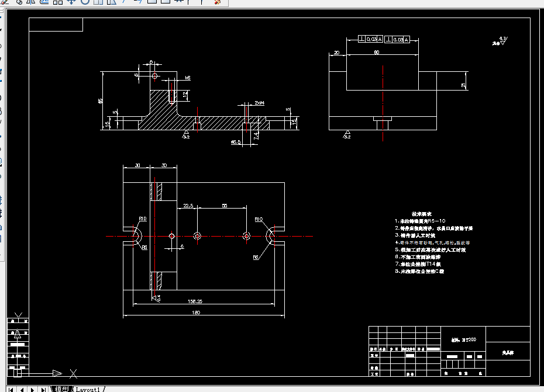This screenshot has height=392, width=544.
Task: Jump to the last layout tab
Action: [x=43, y=389]
